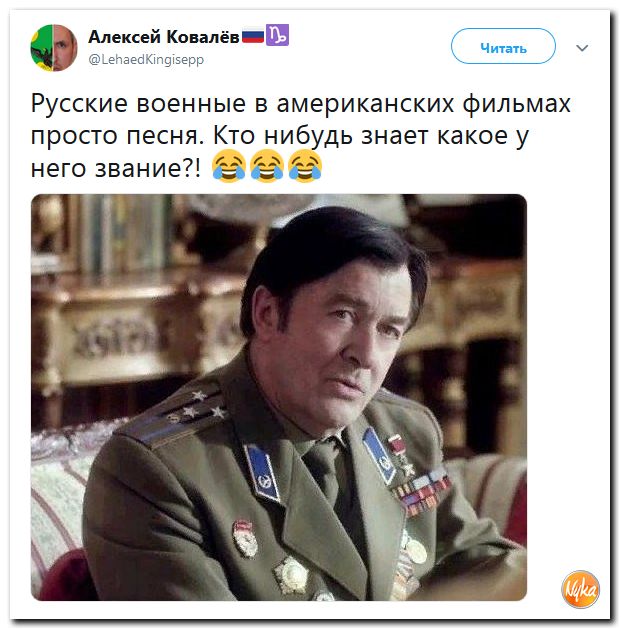
Task: Click the second laughing-crying emoji
Action: click(267, 166)
